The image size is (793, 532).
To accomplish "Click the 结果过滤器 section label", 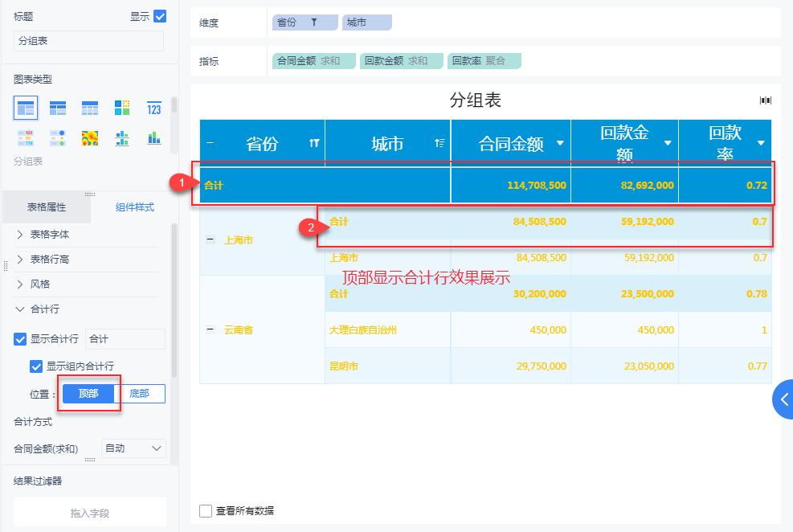I will (x=38, y=481).
